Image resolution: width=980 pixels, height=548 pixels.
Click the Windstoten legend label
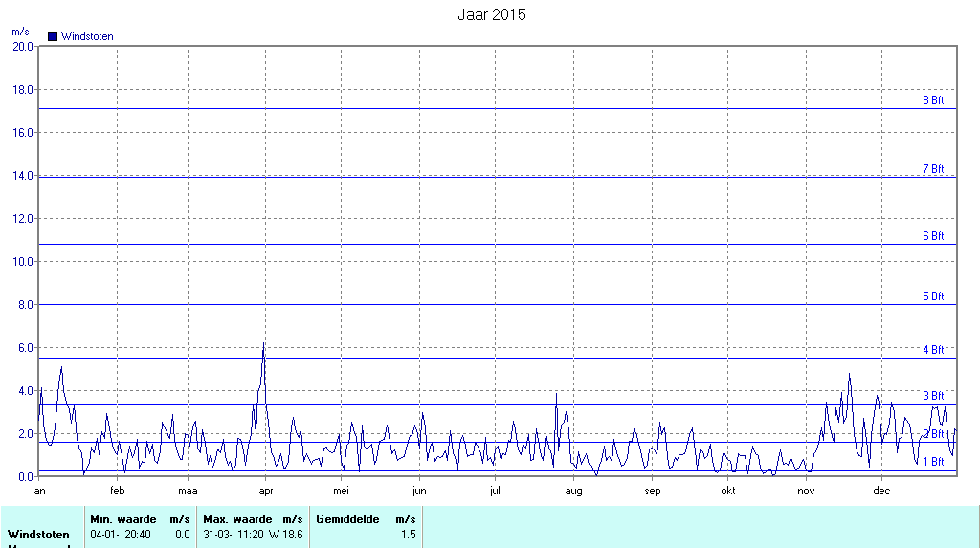[x=87, y=36]
